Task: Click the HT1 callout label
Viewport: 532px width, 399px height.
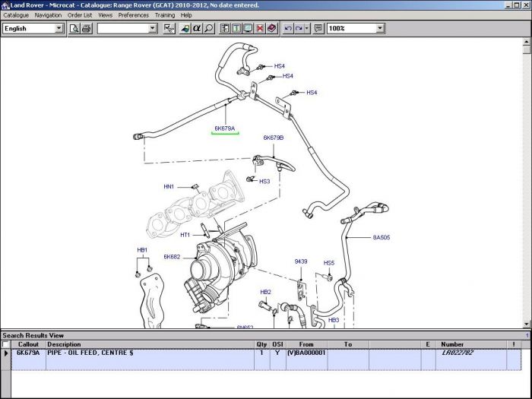Action: point(185,235)
